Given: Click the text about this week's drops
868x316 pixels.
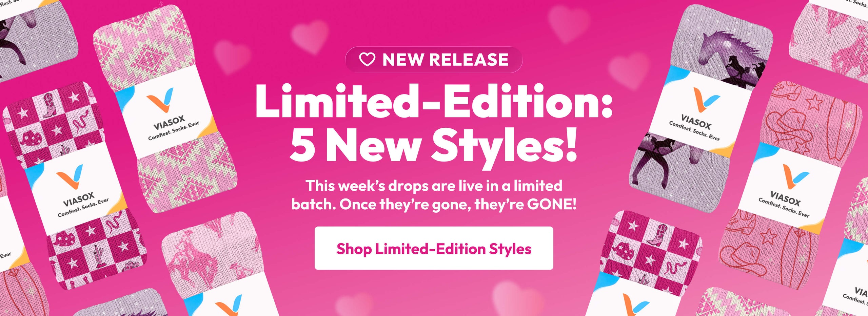Looking at the screenshot, I should 434,195.
